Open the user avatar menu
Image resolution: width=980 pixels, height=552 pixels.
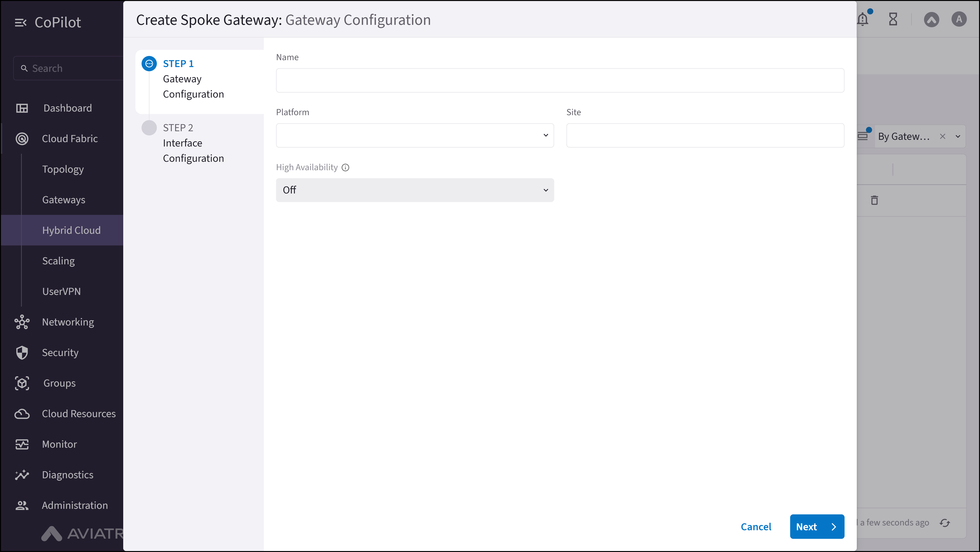[x=959, y=19]
